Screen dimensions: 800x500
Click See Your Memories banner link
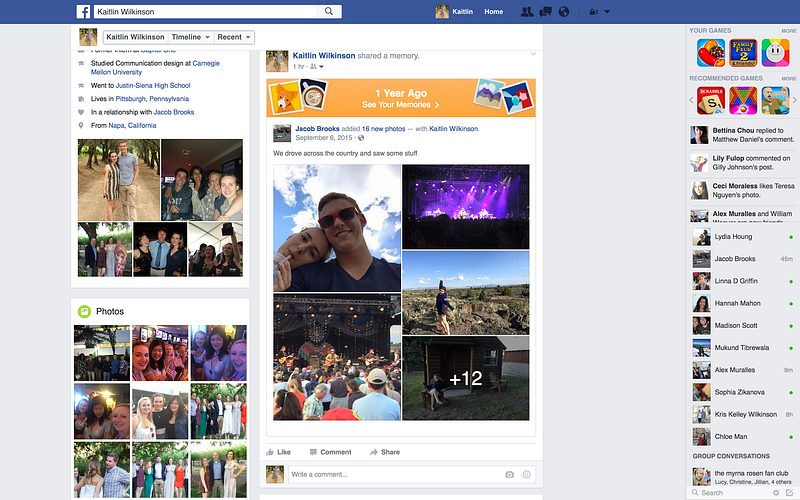point(401,105)
